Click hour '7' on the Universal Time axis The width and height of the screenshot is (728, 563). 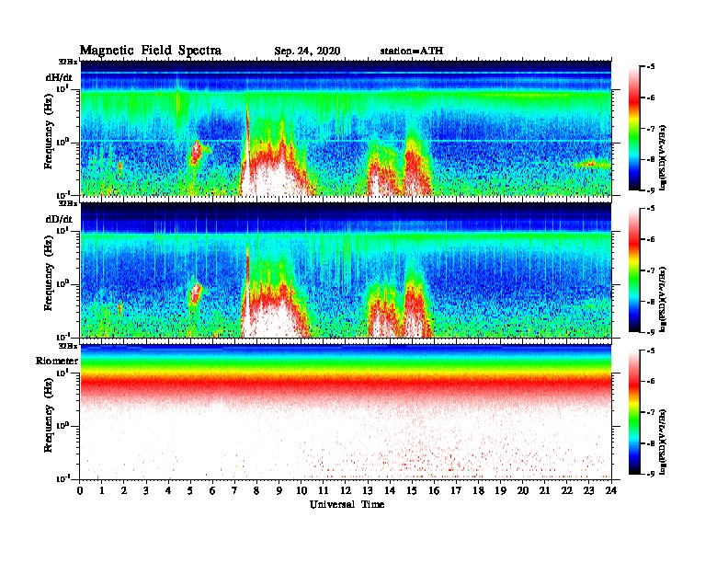235,491
